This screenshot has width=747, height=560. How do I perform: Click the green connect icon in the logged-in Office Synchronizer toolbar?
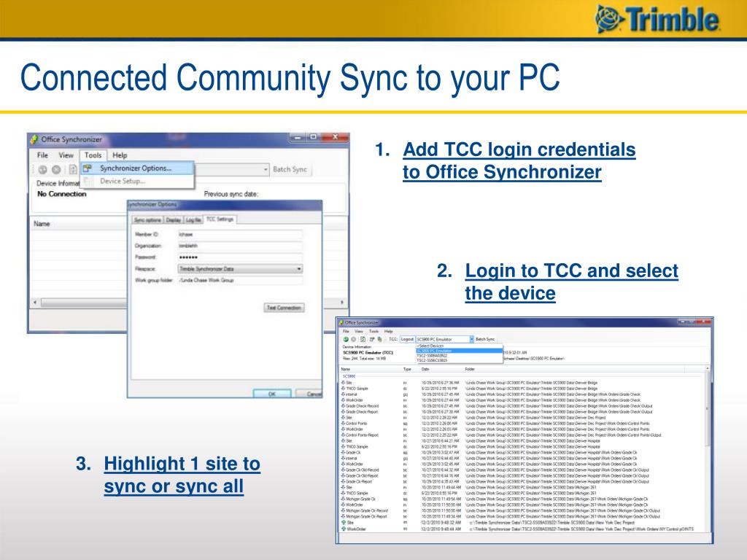[346, 340]
